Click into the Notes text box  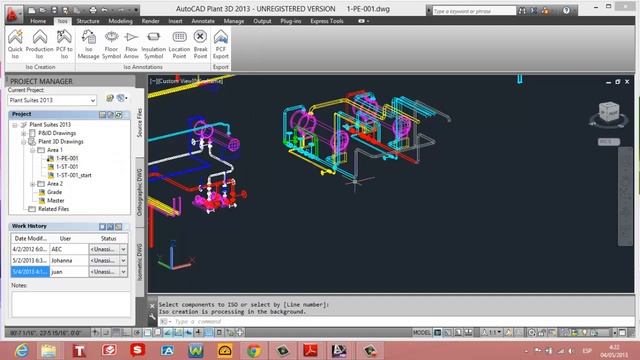70,304
